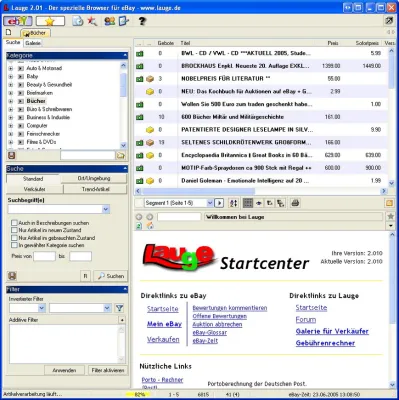
Task: Click the printer icon
Action: click(x=295, y=203)
